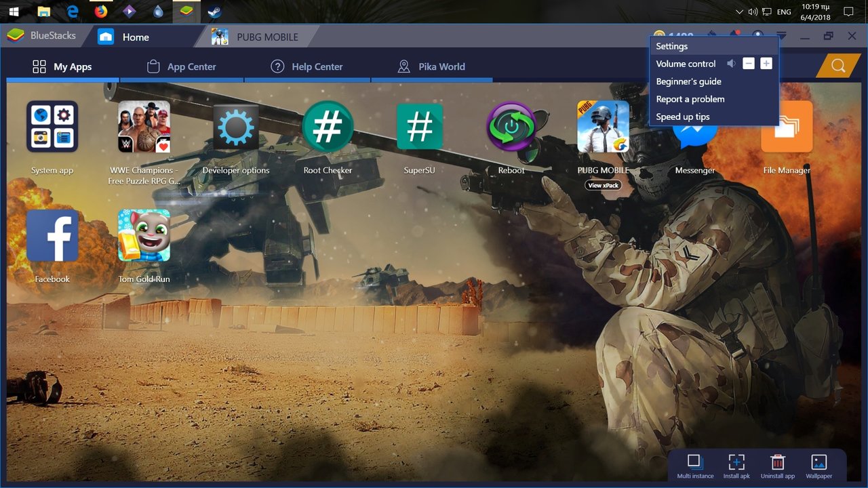This screenshot has height=488, width=868.
Task: Launch Facebook app
Action: point(52,235)
